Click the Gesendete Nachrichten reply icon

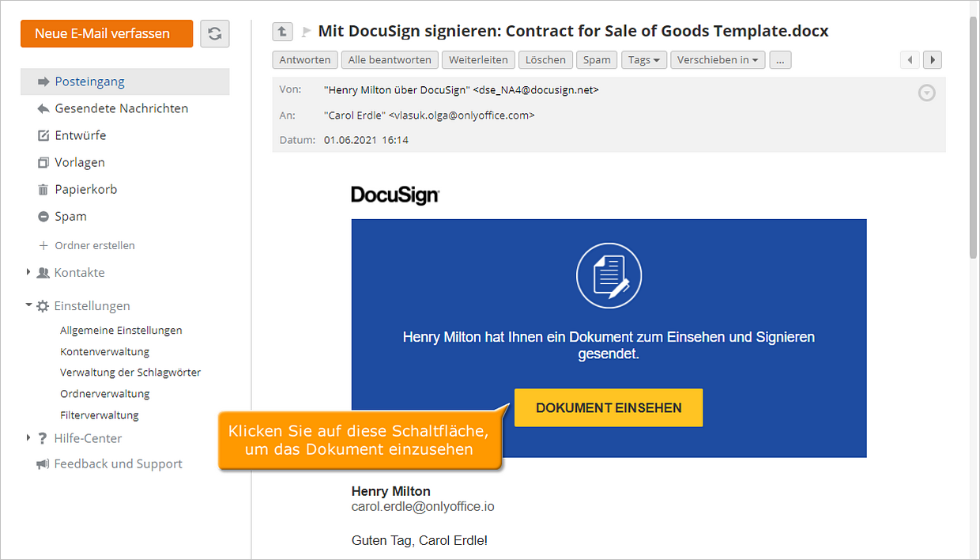[43, 108]
